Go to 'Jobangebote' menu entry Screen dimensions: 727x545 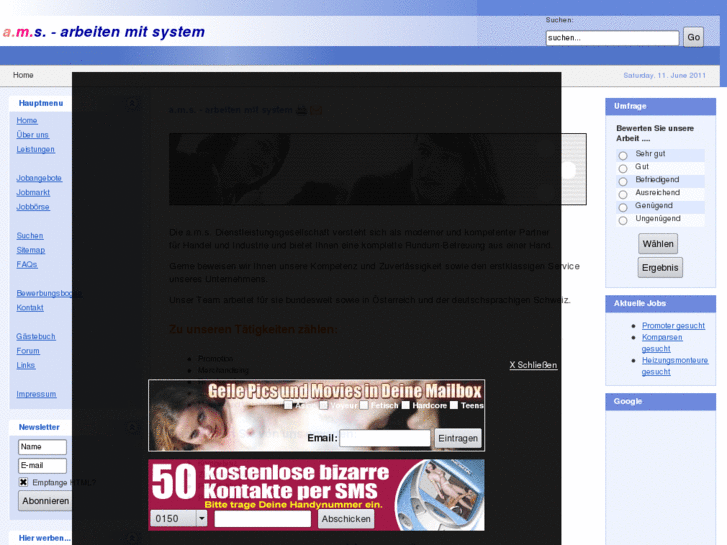click(39, 178)
